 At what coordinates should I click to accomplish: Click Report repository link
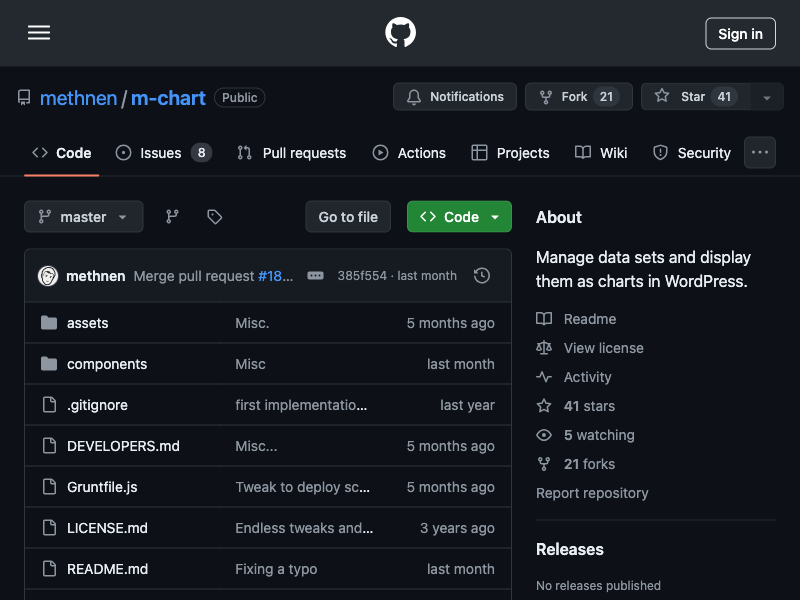tap(592, 493)
